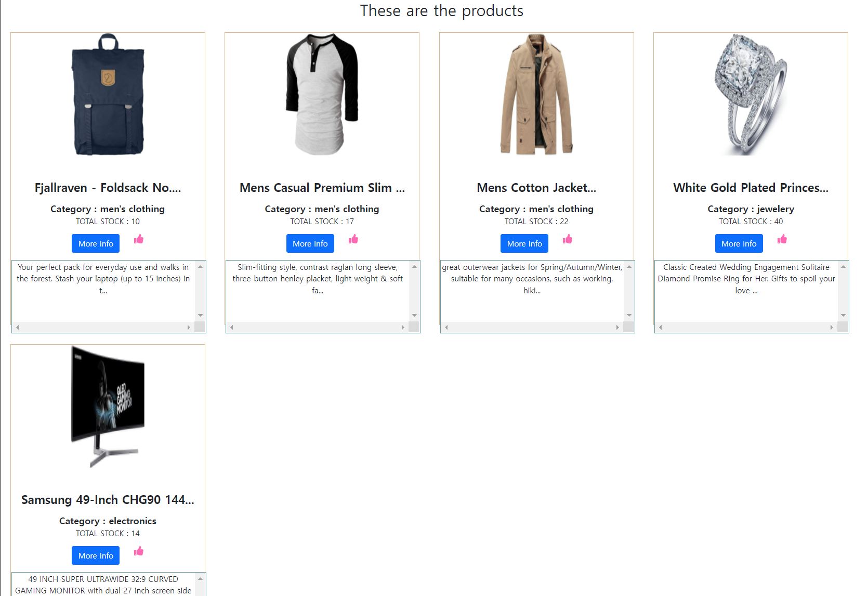Click the Fjallraven Foldsack product title
The height and width of the screenshot is (596, 868).
point(108,187)
